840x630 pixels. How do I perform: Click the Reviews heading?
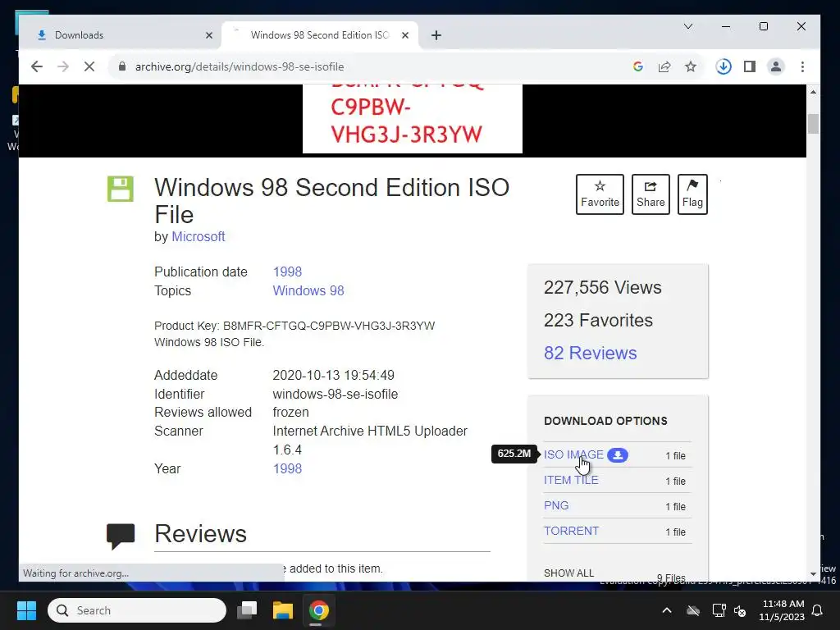pos(200,533)
